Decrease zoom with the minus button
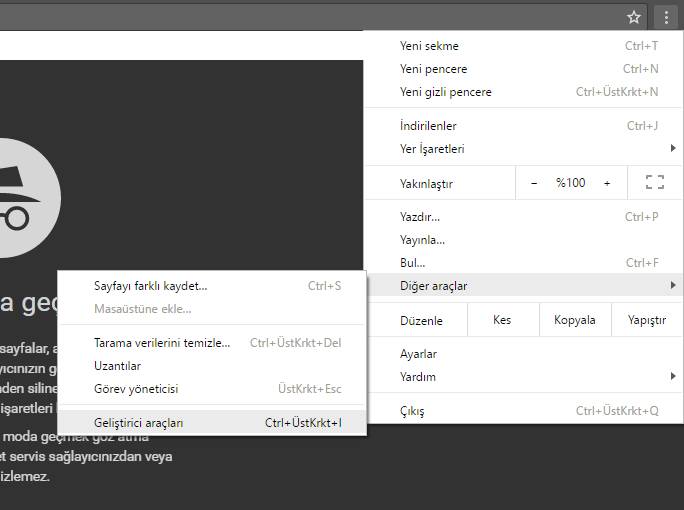Image resolution: width=684 pixels, height=510 pixels. pyautogui.click(x=534, y=183)
